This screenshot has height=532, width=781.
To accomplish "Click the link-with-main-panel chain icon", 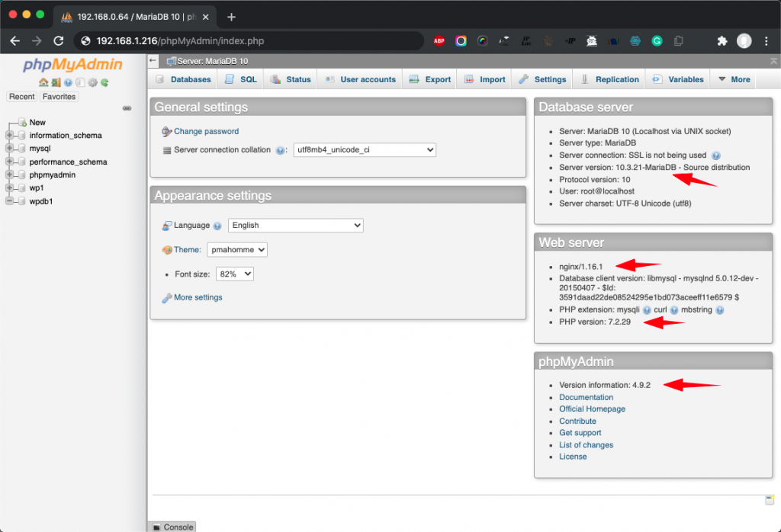I will click(x=127, y=108).
